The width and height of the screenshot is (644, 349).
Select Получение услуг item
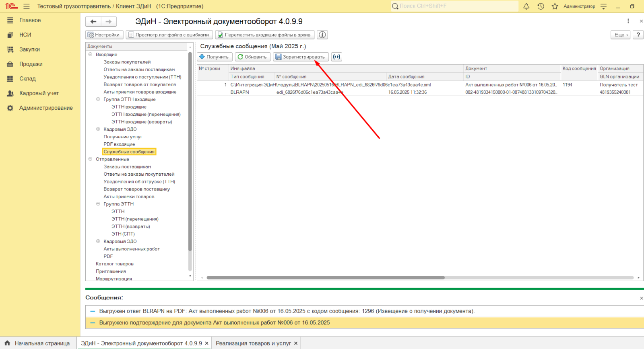(x=123, y=137)
